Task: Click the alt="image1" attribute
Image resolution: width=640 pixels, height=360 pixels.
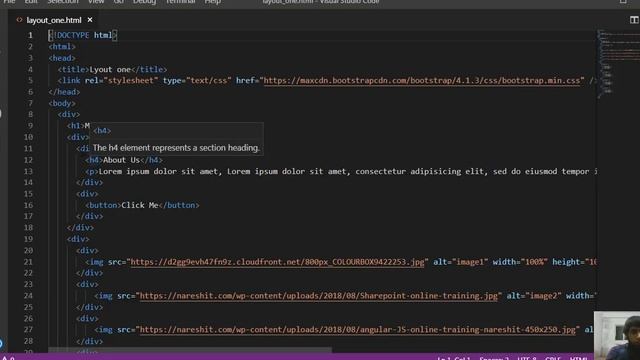Action: (x=460, y=262)
